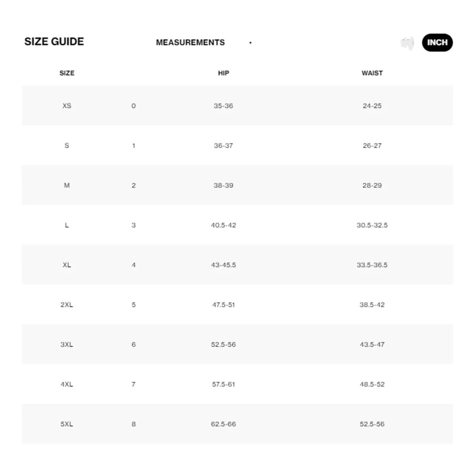Select the L size row label
The image size is (476, 476).
(67, 225)
